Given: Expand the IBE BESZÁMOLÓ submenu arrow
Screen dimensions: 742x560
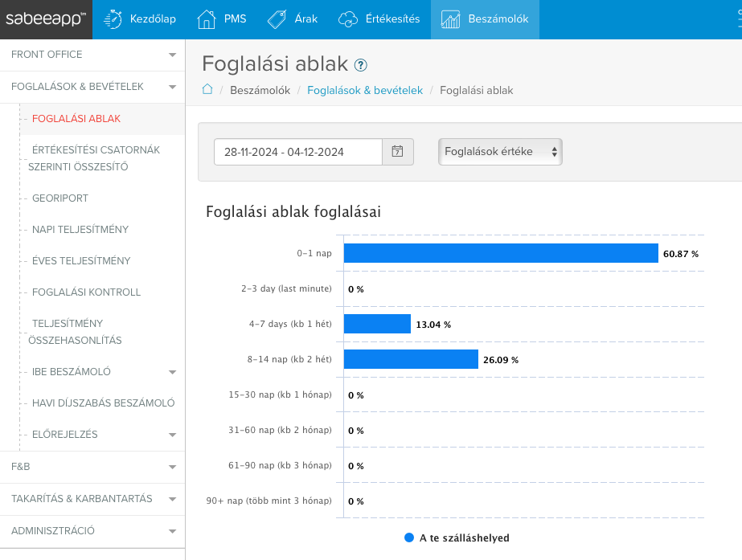Looking at the screenshot, I should tap(172, 372).
